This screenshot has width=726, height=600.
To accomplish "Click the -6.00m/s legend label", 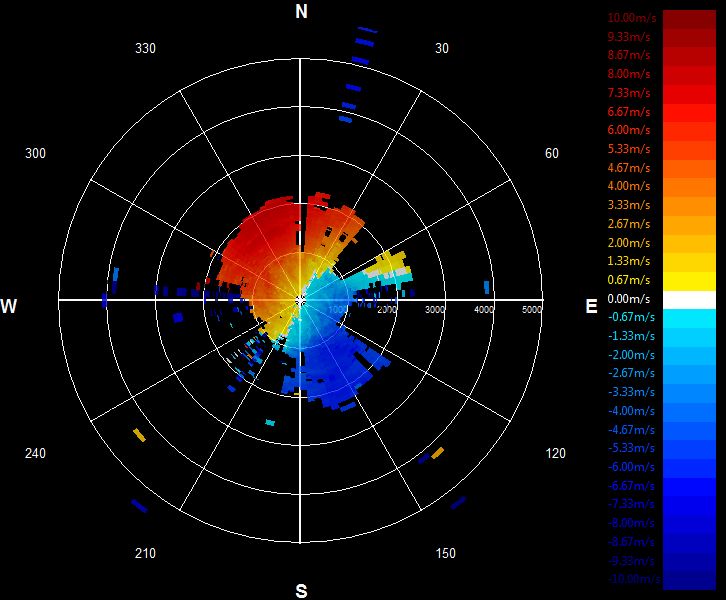I will pos(631,467).
